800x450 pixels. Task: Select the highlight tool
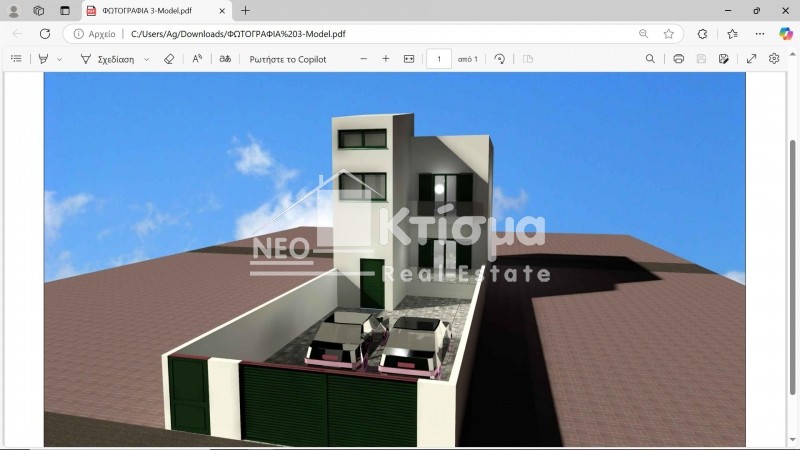coord(43,59)
